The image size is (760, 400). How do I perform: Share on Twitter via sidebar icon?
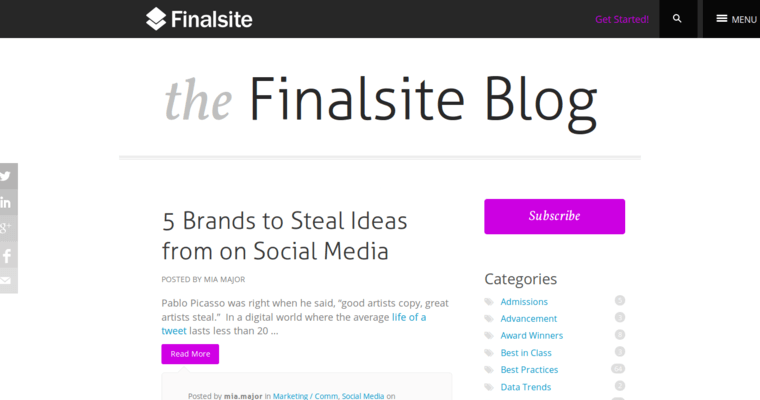coord(7,176)
